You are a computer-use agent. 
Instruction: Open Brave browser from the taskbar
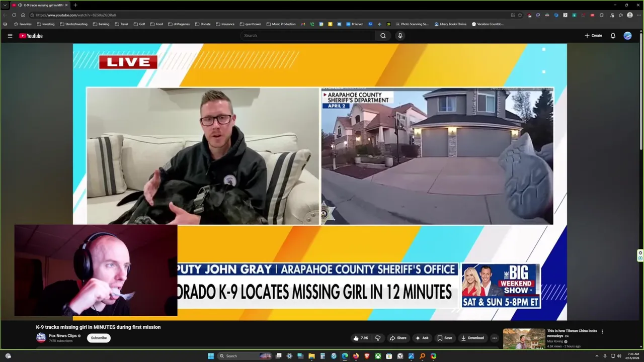(x=367, y=356)
